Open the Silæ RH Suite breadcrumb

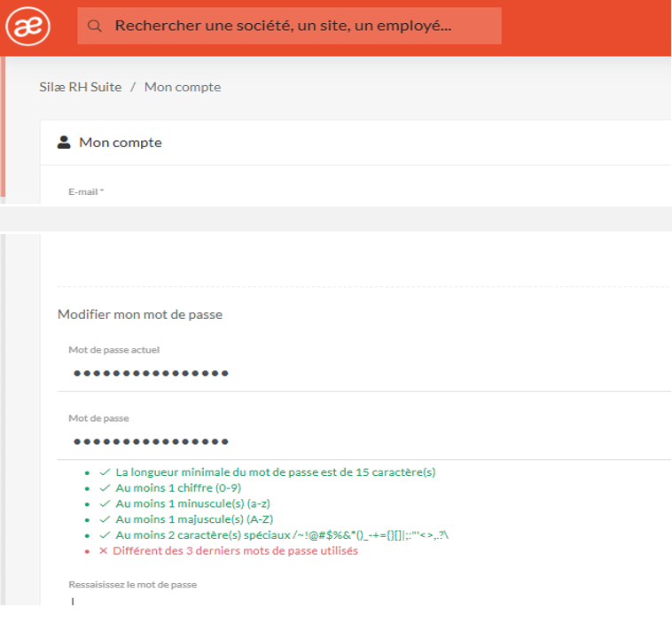click(x=81, y=87)
